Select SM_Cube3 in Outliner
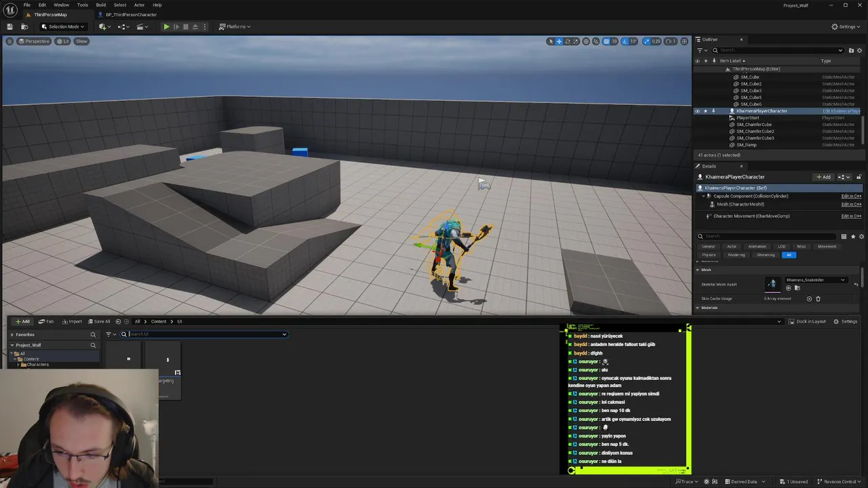868x488 pixels. pyautogui.click(x=751, y=91)
